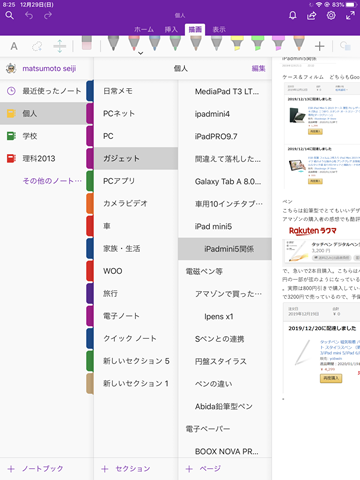
Task: Select the lasso selection tool
Action: (x=37, y=46)
